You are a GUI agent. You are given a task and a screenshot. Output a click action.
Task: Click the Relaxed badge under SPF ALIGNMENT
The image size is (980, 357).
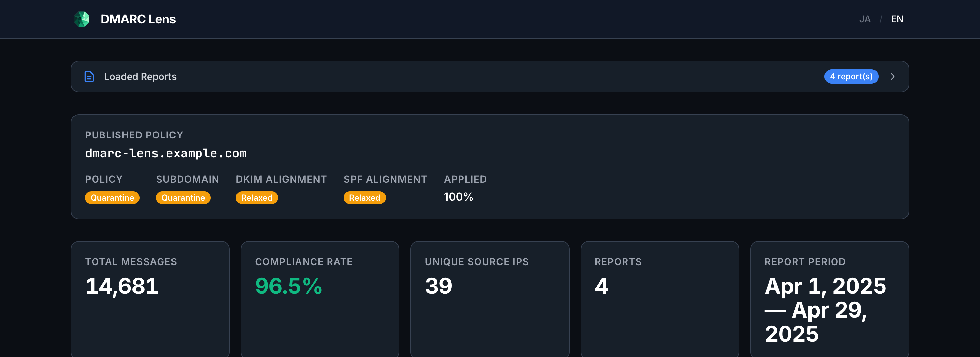pos(364,198)
